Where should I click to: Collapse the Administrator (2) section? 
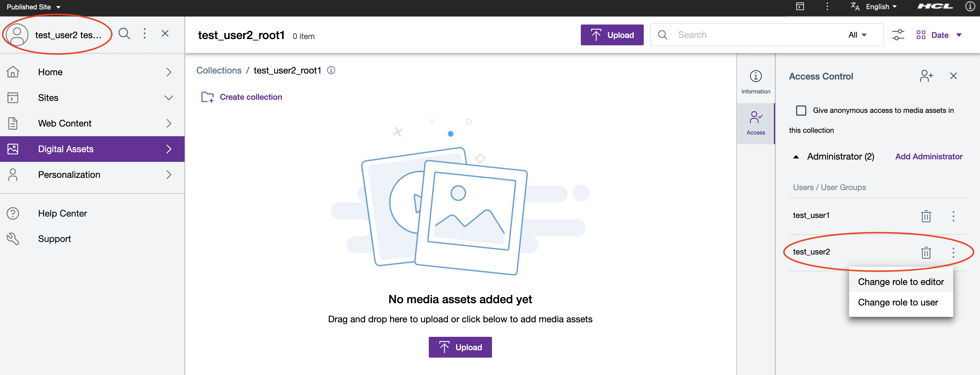796,157
